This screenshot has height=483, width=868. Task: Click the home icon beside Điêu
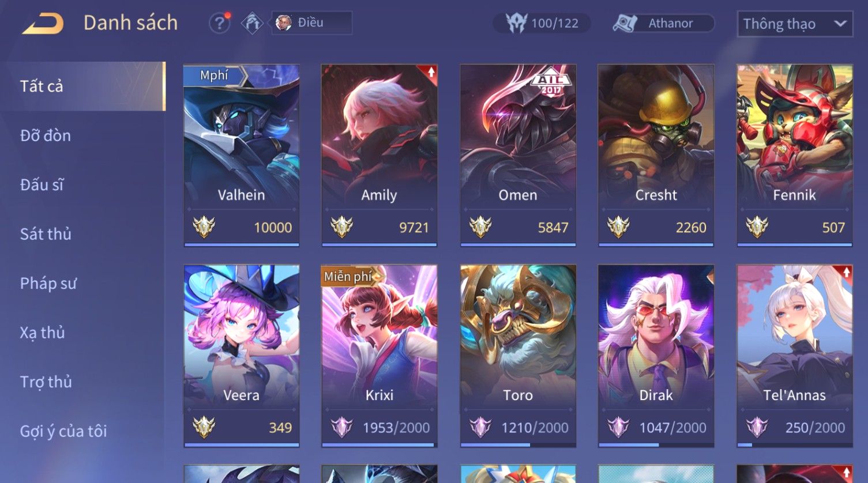click(252, 23)
